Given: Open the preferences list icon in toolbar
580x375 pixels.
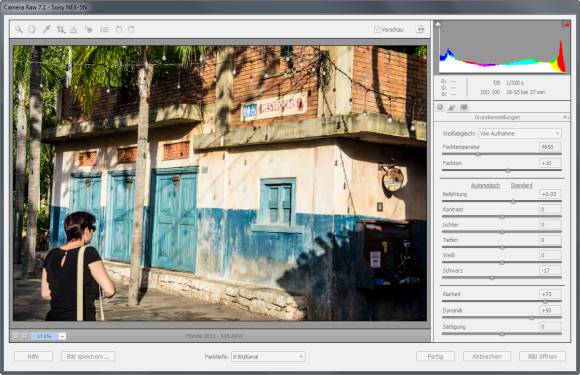Looking at the screenshot, I should click(x=104, y=29).
